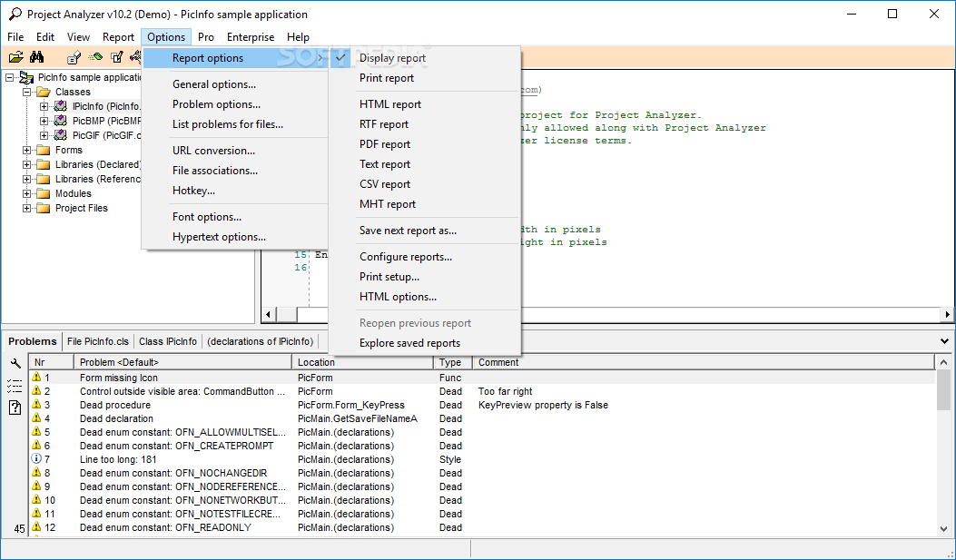Open the Report menu

point(118,37)
